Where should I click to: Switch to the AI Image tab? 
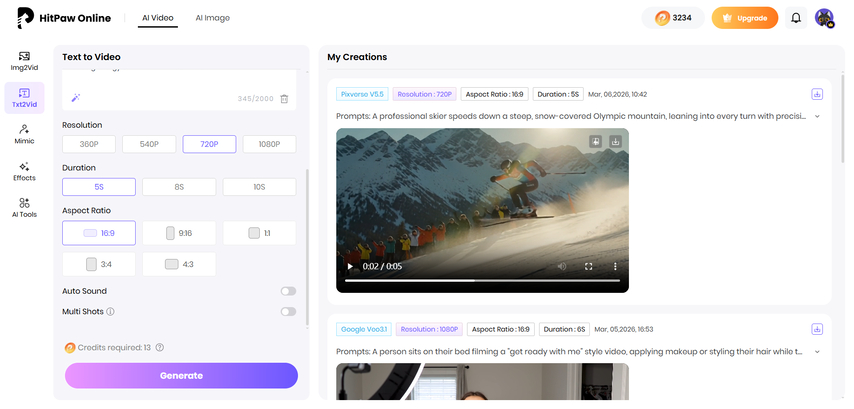(x=212, y=18)
